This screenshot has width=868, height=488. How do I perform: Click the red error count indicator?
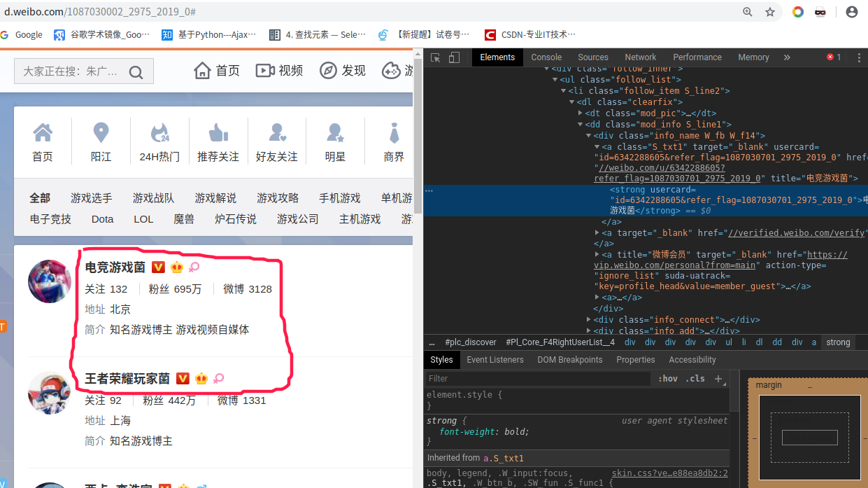coord(834,57)
